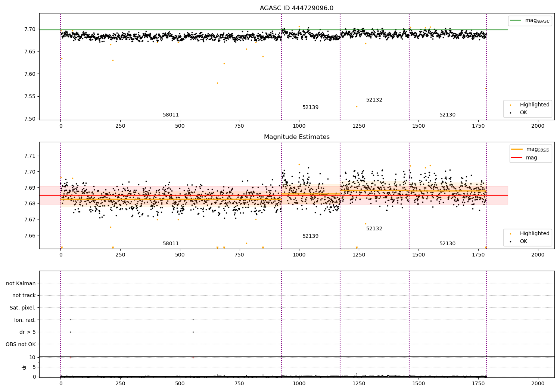
Task: Click y-tick 5 on the dr axis
Action: (x=34, y=367)
